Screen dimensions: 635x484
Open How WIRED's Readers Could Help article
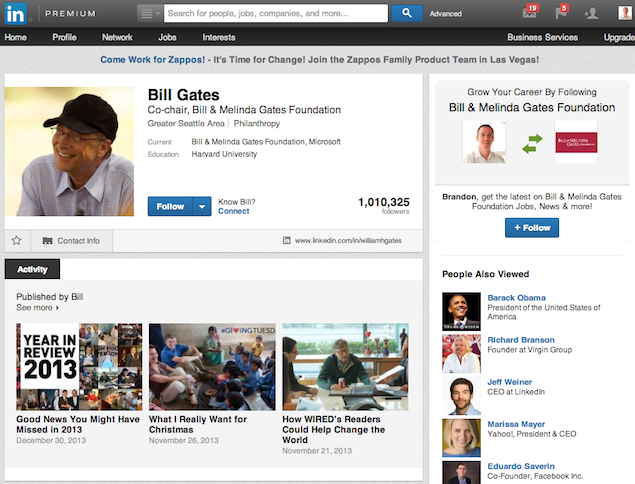pyautogui.click(x=333, y=430)
